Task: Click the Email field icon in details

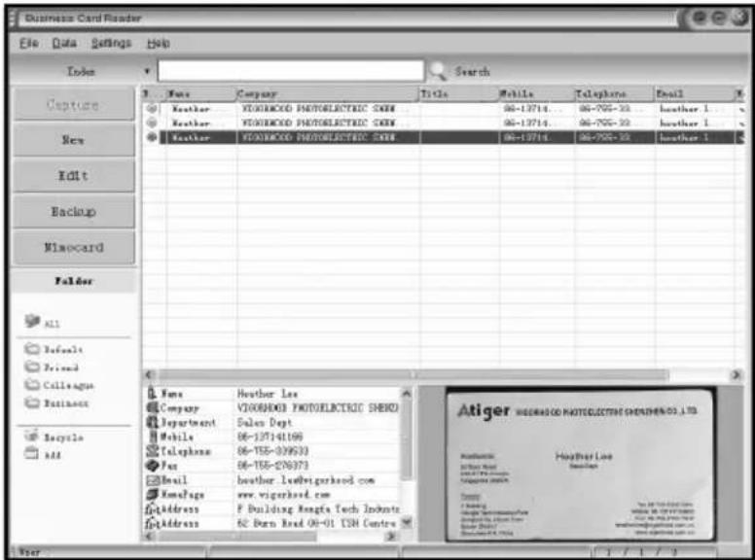Action: [153, 479]
